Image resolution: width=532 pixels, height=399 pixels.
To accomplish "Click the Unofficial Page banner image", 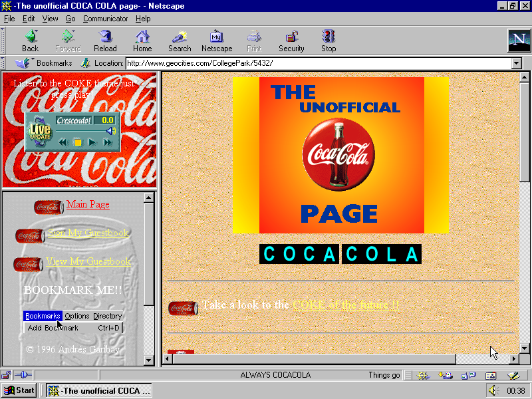I will click(340, 156).
